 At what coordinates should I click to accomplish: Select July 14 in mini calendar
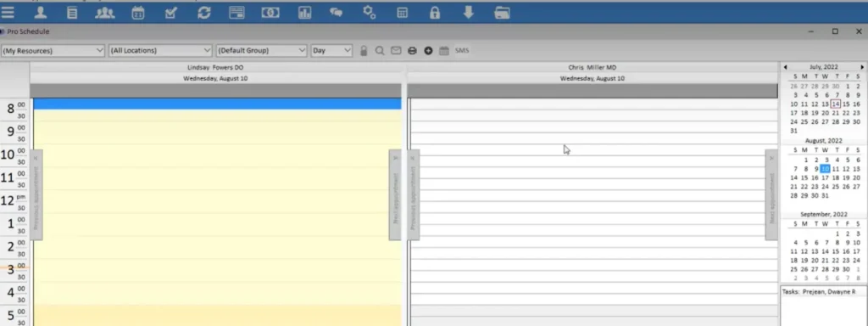pos(836,104)
